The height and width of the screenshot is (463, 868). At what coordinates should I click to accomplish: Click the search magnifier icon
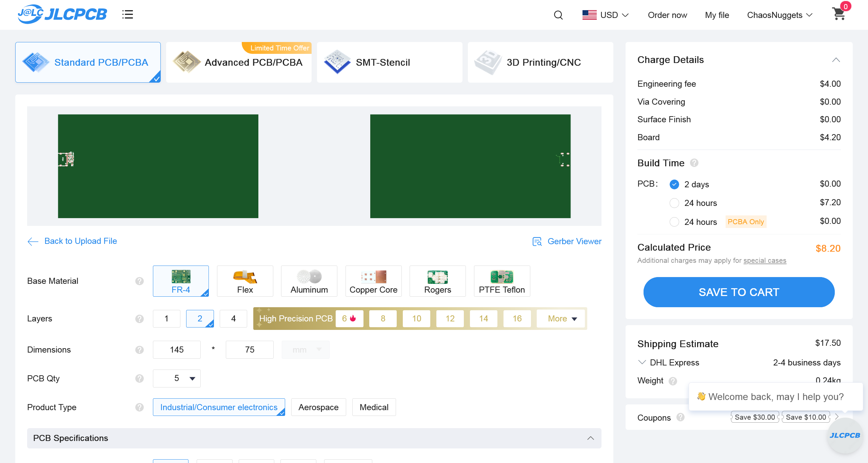coord(558,15)
